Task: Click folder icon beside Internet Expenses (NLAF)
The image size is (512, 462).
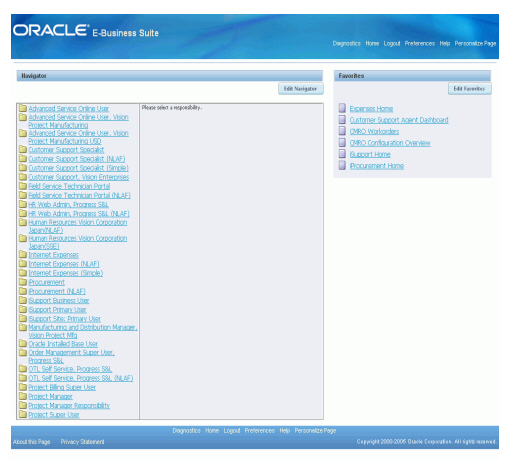Action: click(x=23, y=263)
